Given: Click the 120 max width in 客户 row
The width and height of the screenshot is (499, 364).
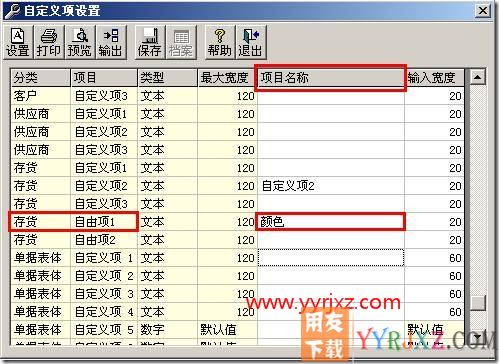Looking at the screenshot, I should (x=227, y=96).
